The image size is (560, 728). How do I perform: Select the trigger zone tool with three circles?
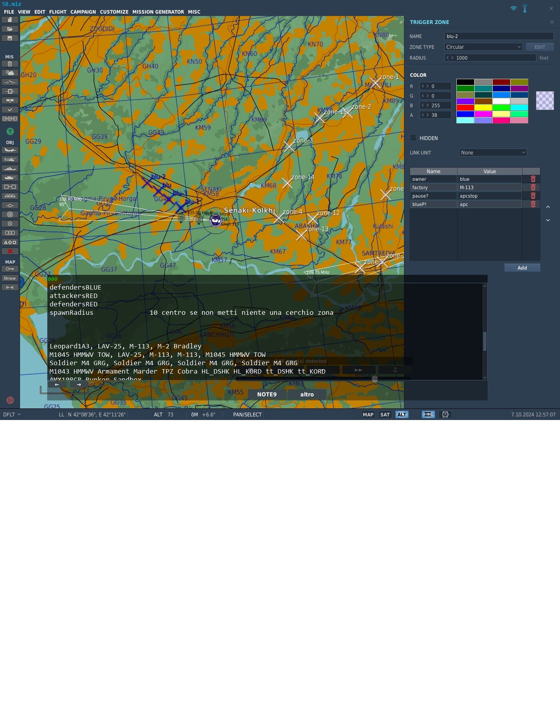10,233
